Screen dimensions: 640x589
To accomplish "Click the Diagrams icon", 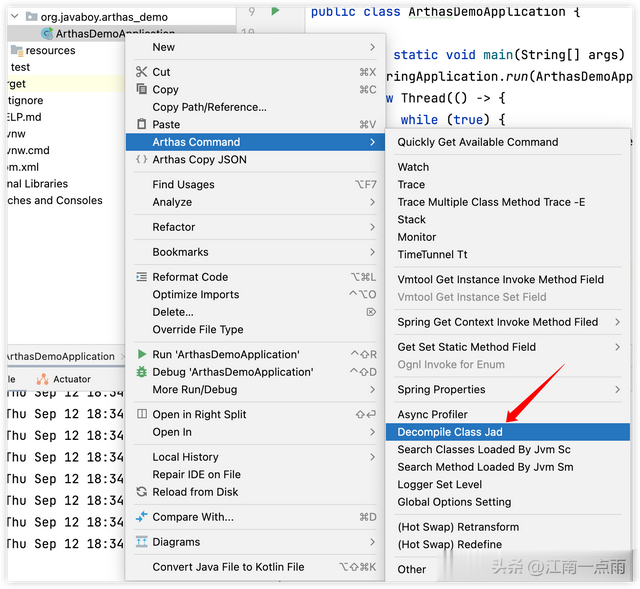I will (x=142, y=542).
